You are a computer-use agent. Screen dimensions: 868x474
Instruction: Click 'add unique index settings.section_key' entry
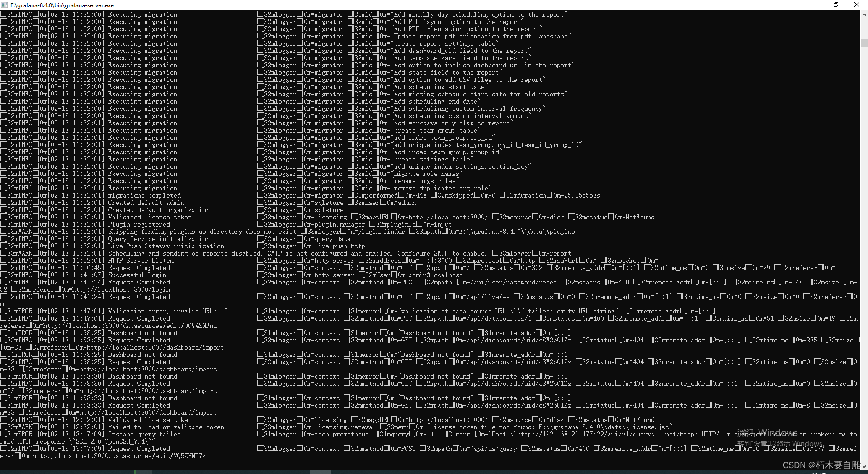click(461, 166)
